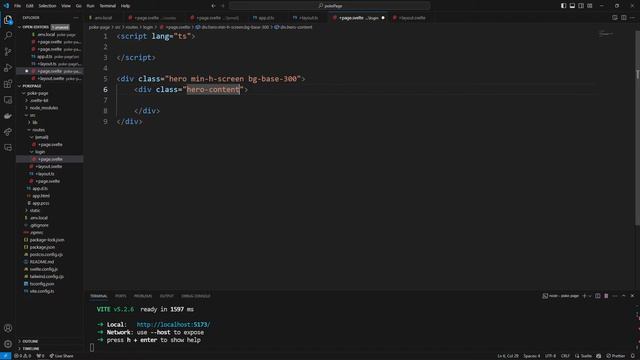Click the Go Forward navigation arrow
This screenshot has height=360, width=640.
coord(223,6)
